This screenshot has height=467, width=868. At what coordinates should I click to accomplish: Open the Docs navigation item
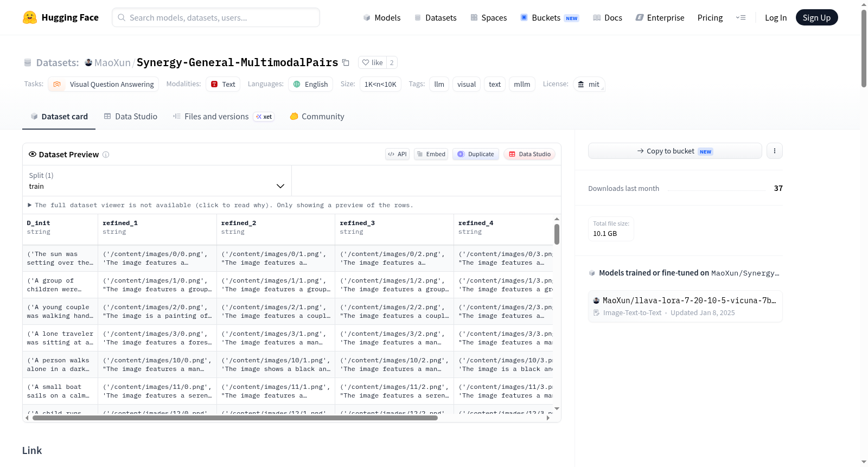607,17
